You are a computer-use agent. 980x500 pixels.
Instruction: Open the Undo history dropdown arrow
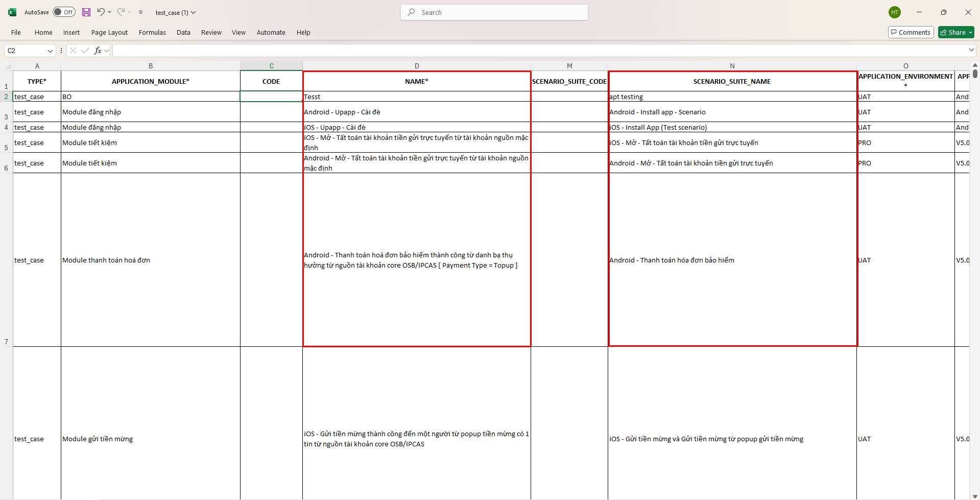(110, 12)
